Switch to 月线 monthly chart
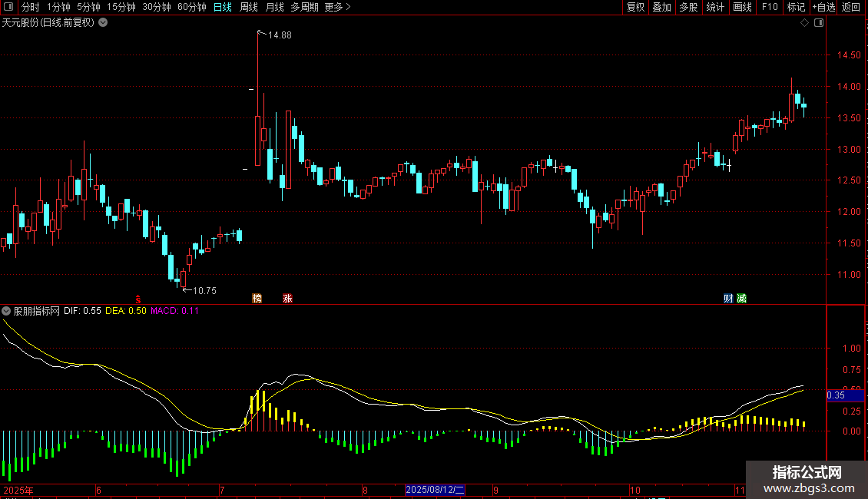Screen dimensions: 868x499 coord(275,7)
